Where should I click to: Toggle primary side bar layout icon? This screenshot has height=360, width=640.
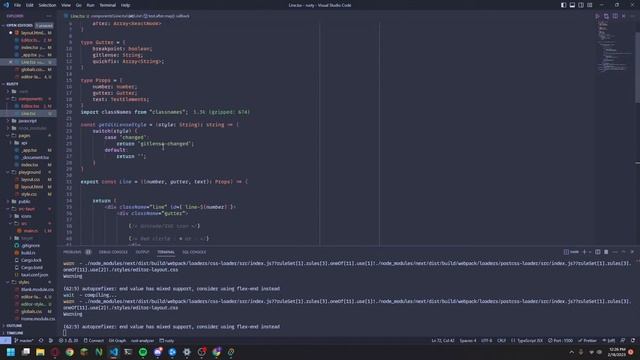pyautogui.click(x=564, y=5)
